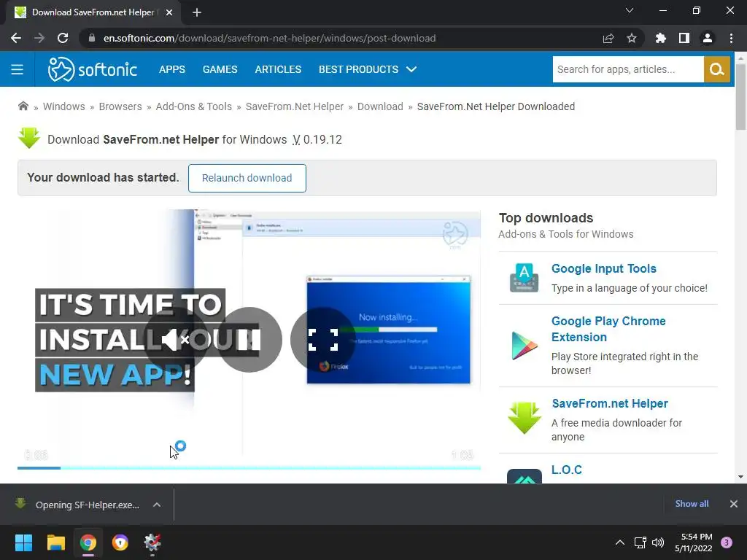Go to the Browsers breadcrumb
This screenshot has width=747, height=560.
[x=120, y=106]
